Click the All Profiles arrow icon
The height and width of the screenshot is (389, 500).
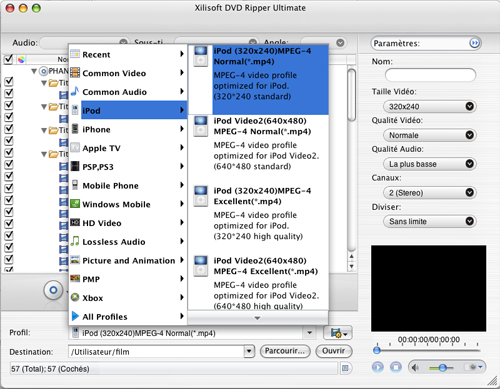coord(75,316)
